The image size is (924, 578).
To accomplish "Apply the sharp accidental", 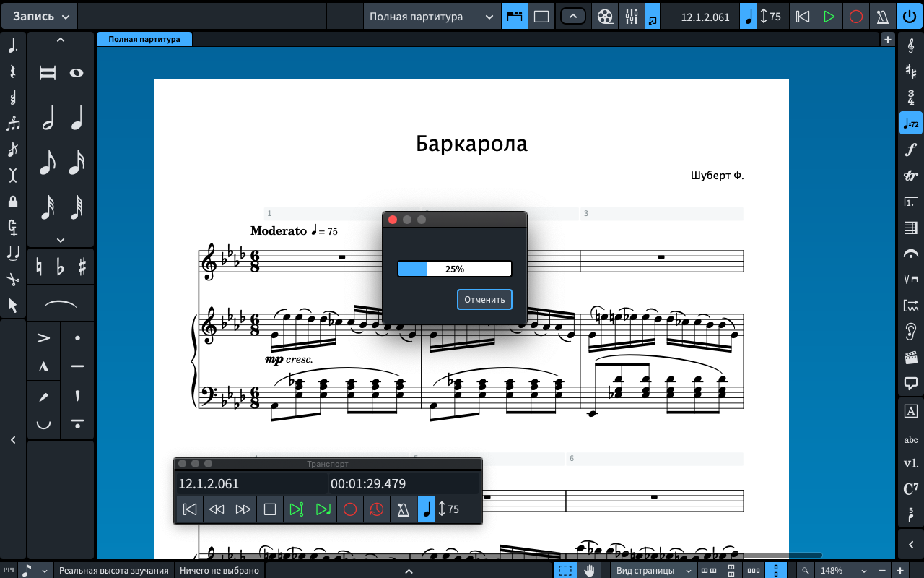I will click(82, 267).
